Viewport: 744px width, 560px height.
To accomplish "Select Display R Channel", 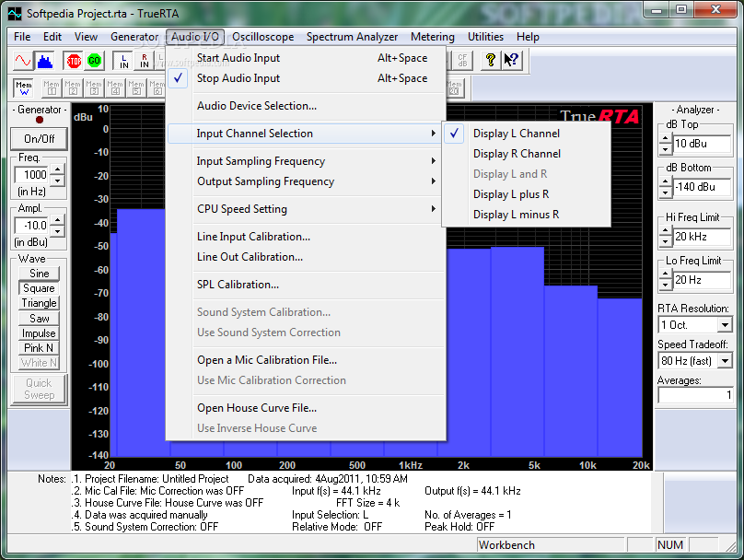I will pos(526,154).
